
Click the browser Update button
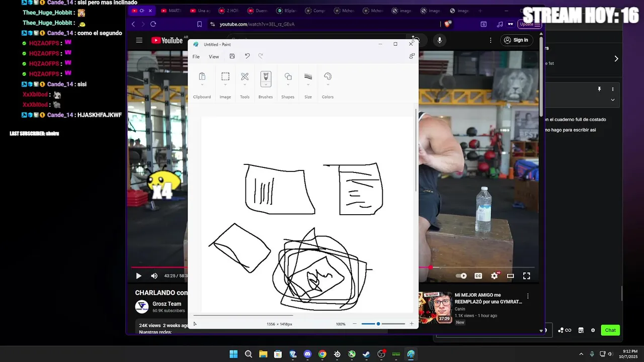tap(530, 24)
